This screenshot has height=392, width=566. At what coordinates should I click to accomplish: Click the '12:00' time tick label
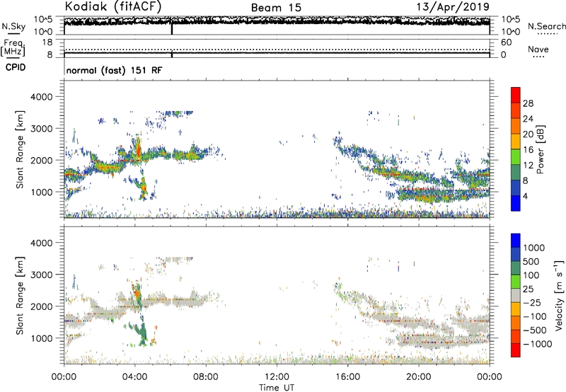tap(277, 377)
